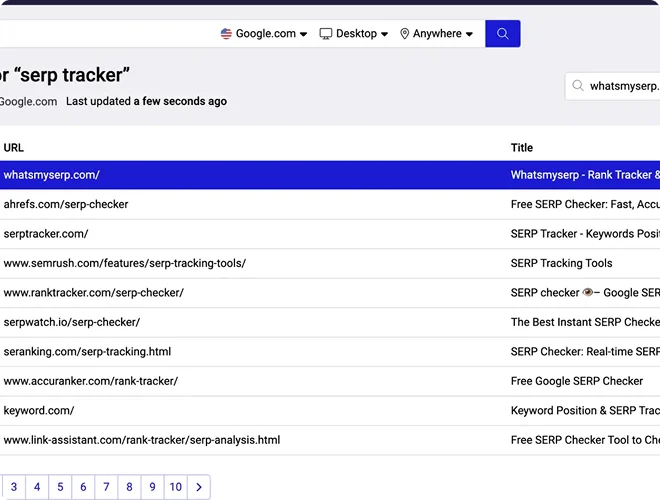The width and height of the screenshot is (660, 500).
Task: Click the 'Whatsmyserp - Rank Tracker' title
Action: pos(585,175)
